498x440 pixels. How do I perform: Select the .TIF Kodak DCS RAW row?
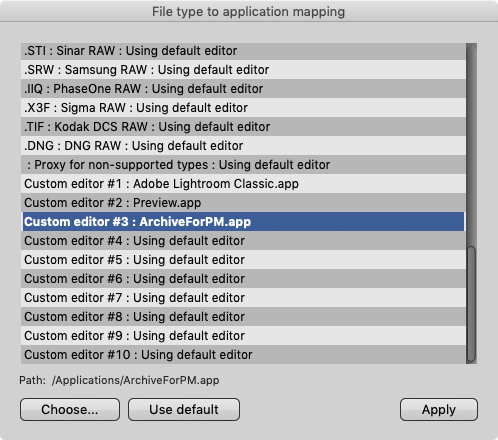click(243, 127)
